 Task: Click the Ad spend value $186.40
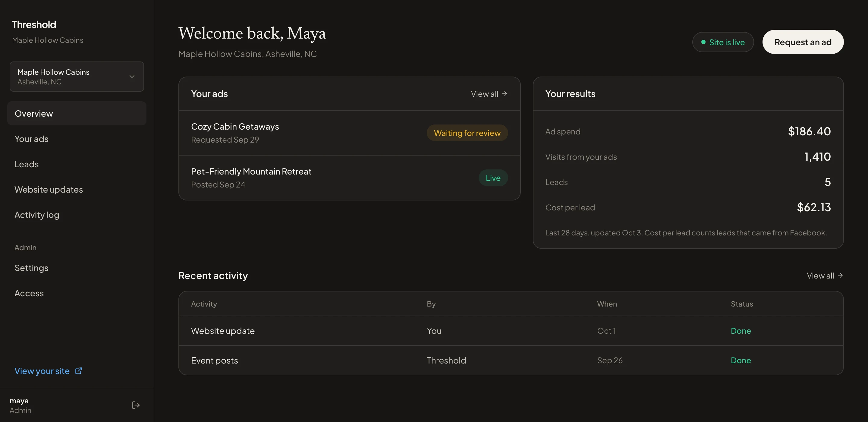[809, 131]
